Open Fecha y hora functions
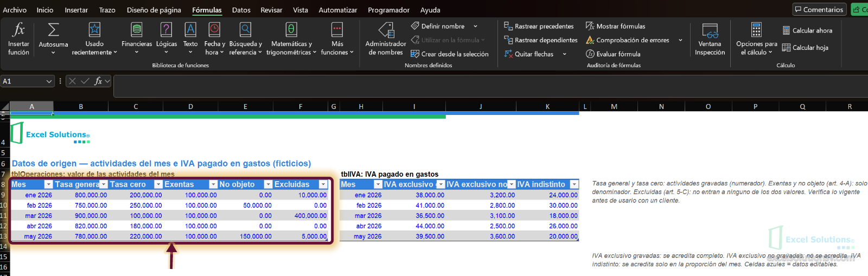 coord(215,39)
